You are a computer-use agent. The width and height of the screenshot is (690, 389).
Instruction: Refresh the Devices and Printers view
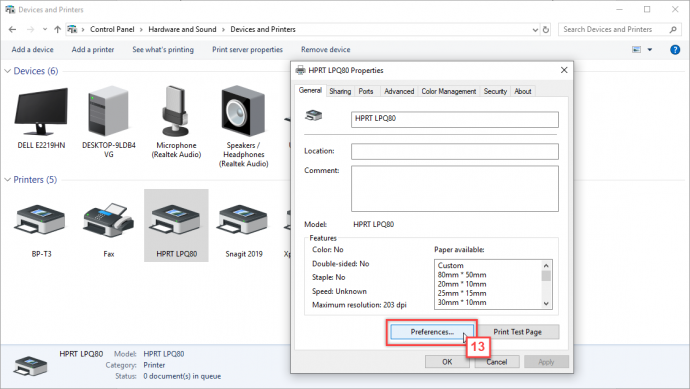pos(546,29)
